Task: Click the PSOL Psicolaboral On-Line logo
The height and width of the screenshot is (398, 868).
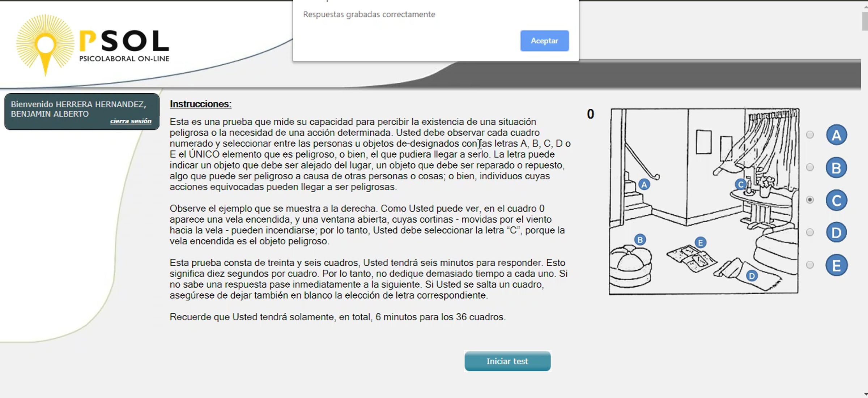Action: [x=93, y=45]
